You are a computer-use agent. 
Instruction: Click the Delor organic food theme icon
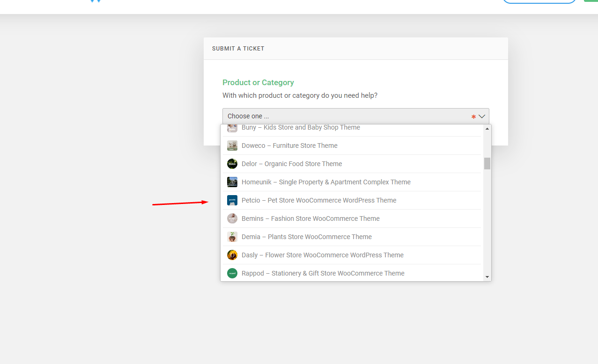[x=232, y=164]
